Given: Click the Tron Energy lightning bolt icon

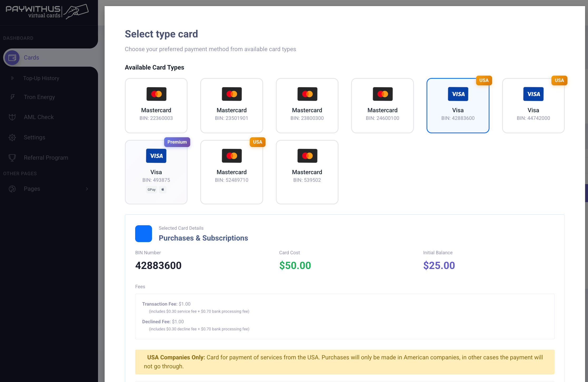Looking at the screenshot, I should click(x=12, y=97).
